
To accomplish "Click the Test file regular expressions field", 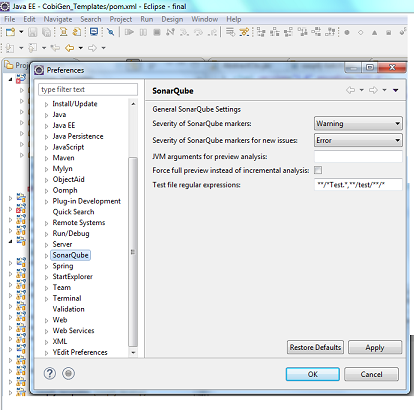I will coord(358,184).
